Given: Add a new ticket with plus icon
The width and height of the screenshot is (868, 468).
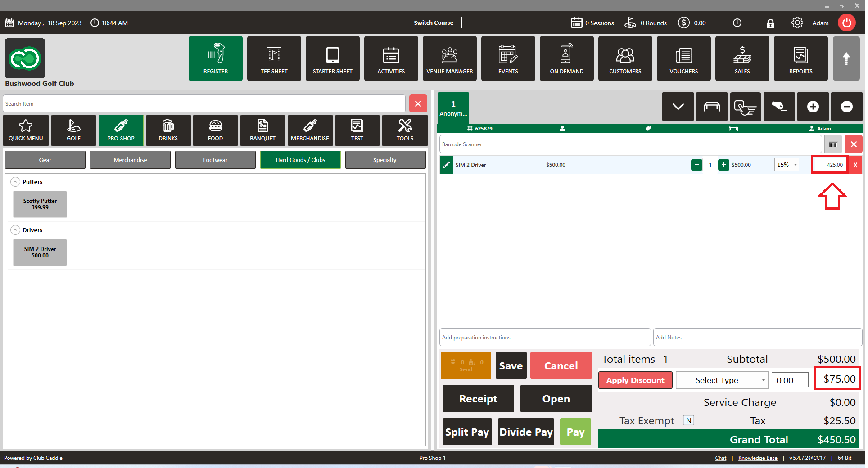Looking at the screenshot, I should [813, 107].
